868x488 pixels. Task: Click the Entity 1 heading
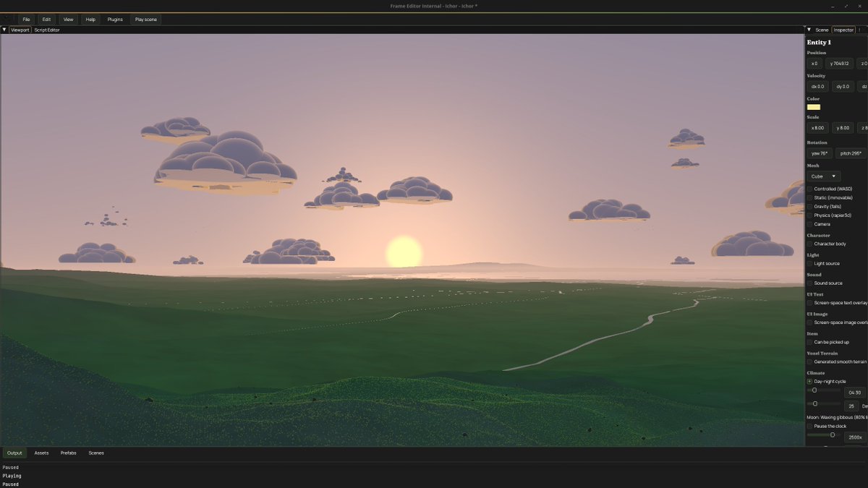819,43
